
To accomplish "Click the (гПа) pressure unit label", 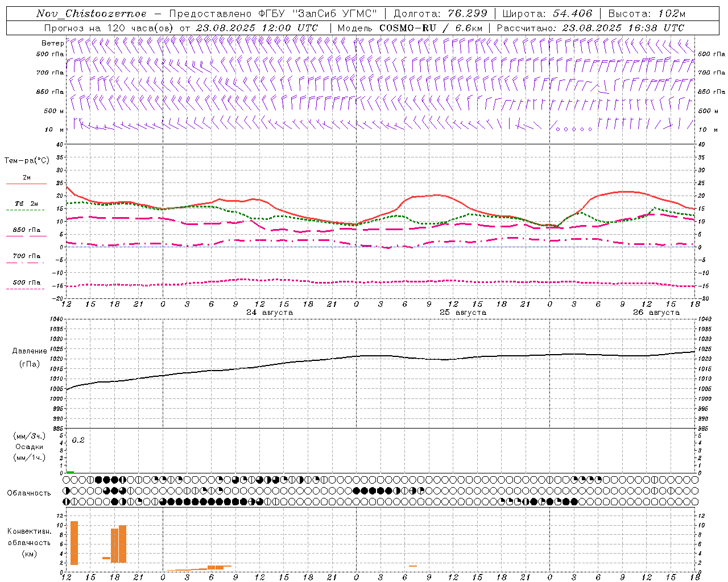I will (x=30, y=364).
